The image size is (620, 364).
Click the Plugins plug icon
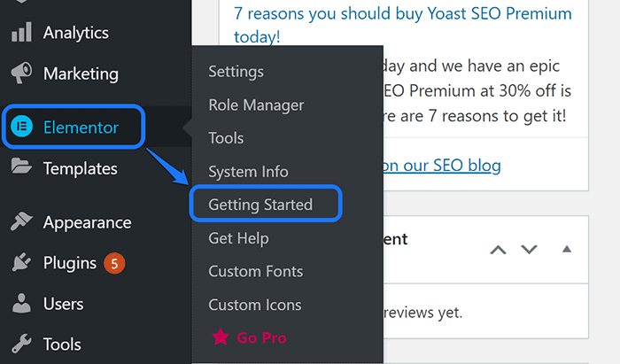21,263
